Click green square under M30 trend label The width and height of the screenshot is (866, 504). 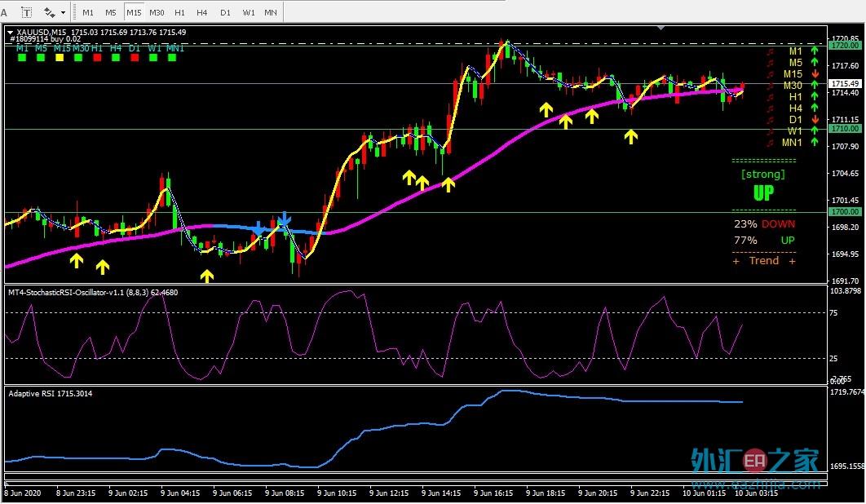pyautogui.click(x=78, y=57)
